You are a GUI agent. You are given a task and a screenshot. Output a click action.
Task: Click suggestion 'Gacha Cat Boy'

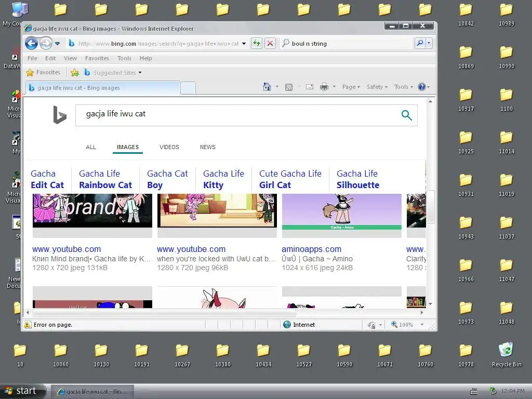click(167, 179)
